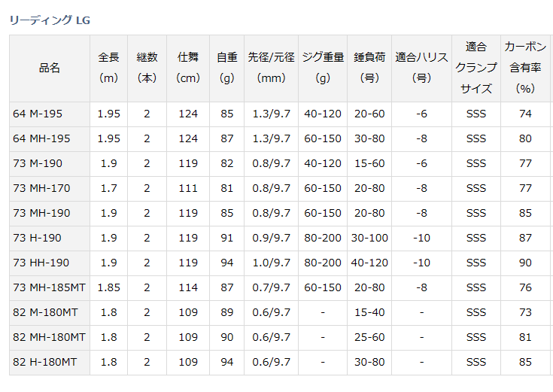Select the 品名 column header
Viewport: 553px width, 392px height.
pyautogui.click(x=50, y=68)
